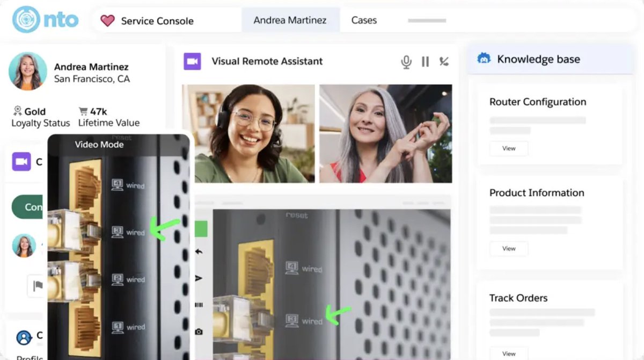Click Andrea Martinez profile photo
The image size is (644, 360).
(28, 71)
